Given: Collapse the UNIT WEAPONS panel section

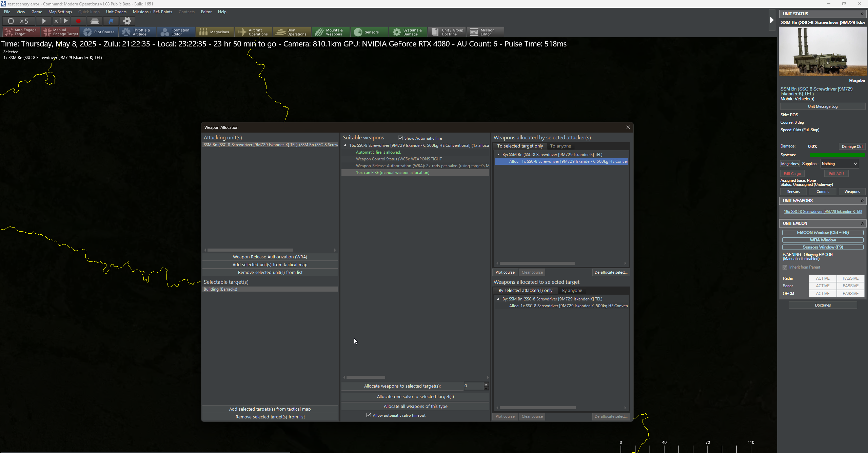Looking at the screenshot, I should 862,201.
